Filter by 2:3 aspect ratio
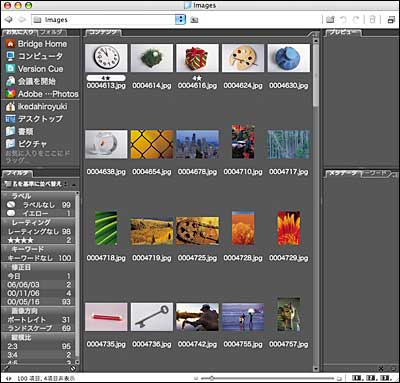Screen dimensions: 400x383 39,347
